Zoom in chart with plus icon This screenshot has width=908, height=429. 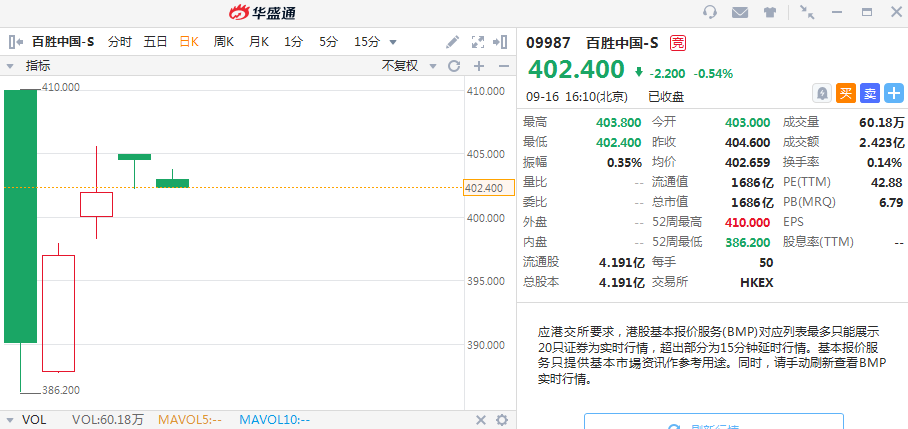tap(479, 66)
